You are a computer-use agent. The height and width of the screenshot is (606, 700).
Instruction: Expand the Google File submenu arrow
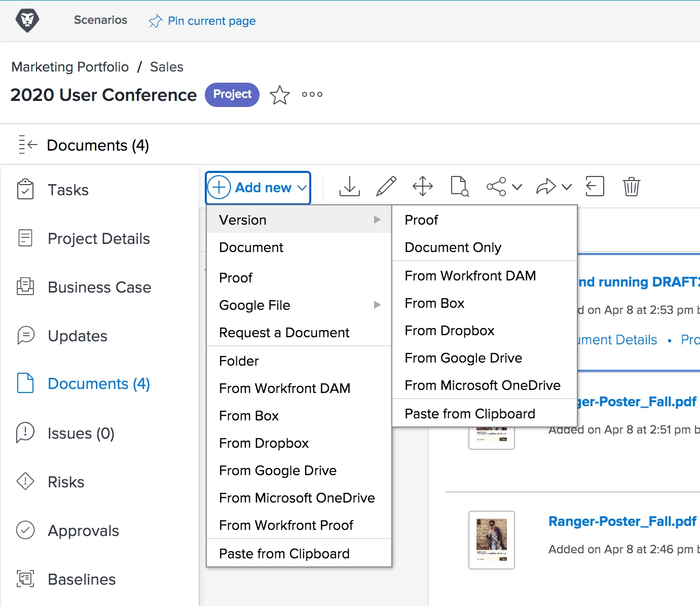[x=377, y=305]
